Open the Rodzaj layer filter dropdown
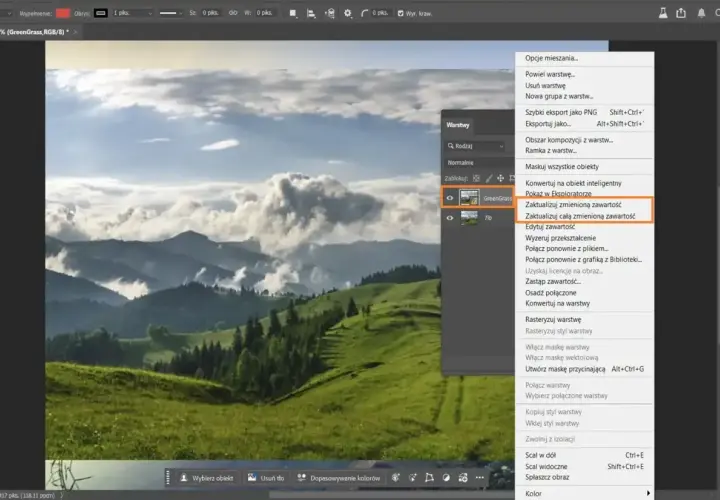720x500 pixels. (475, 146)
